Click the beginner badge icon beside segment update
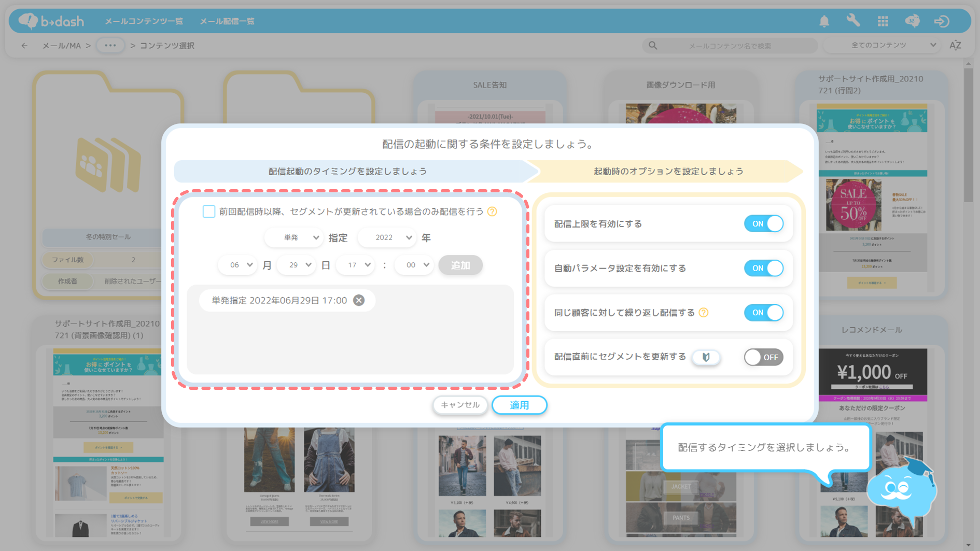This screenshot has height=551, width=980. [x=706, y=357]
